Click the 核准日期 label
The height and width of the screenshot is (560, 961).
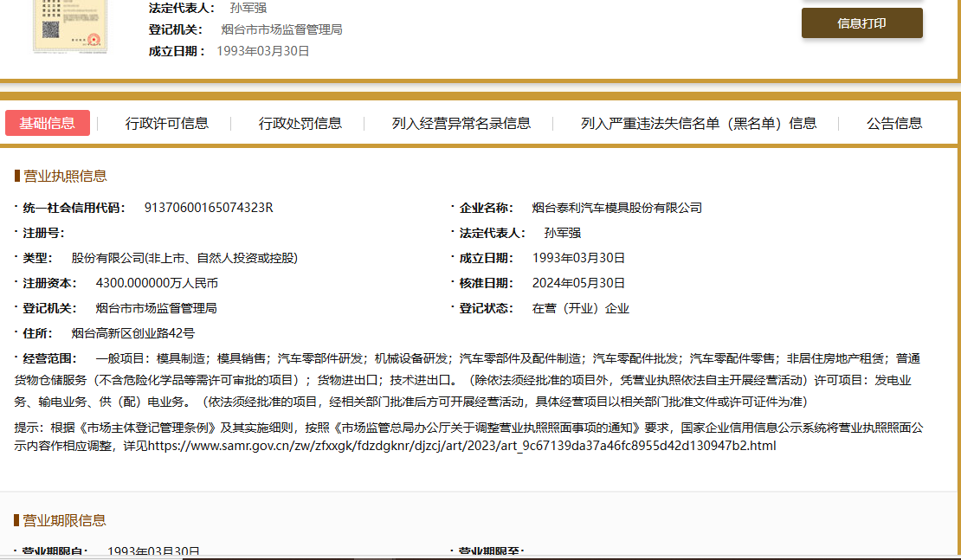pos(487,283)
